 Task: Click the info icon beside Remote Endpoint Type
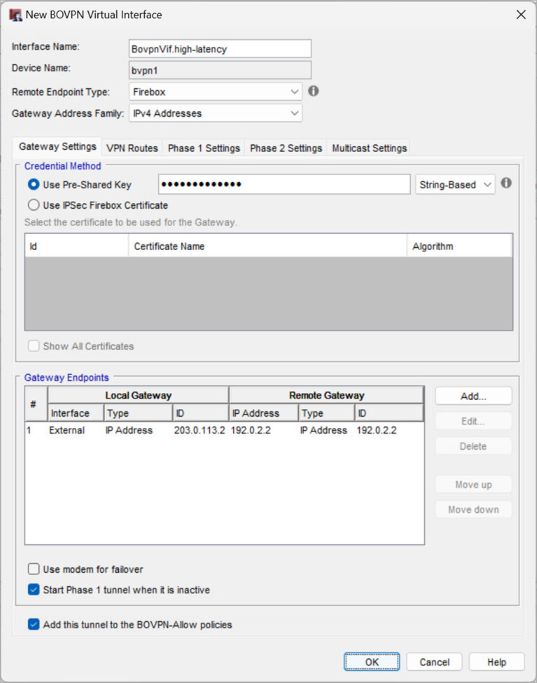click(313, 91)
